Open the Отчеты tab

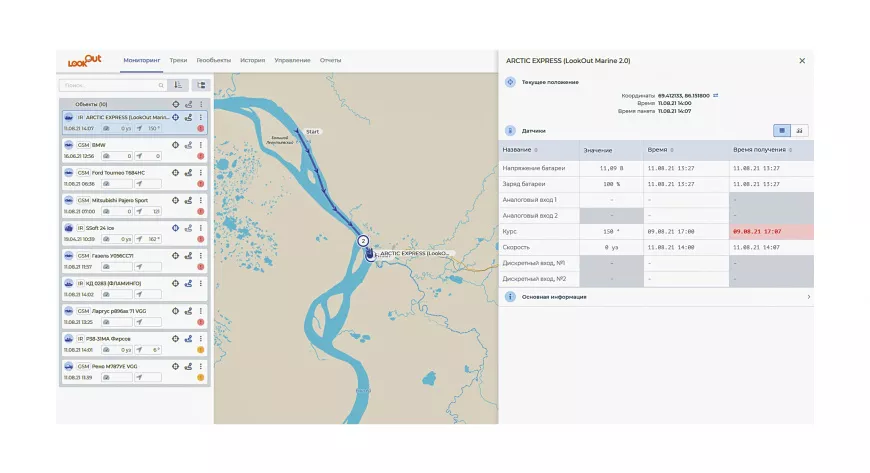point(330,61)
